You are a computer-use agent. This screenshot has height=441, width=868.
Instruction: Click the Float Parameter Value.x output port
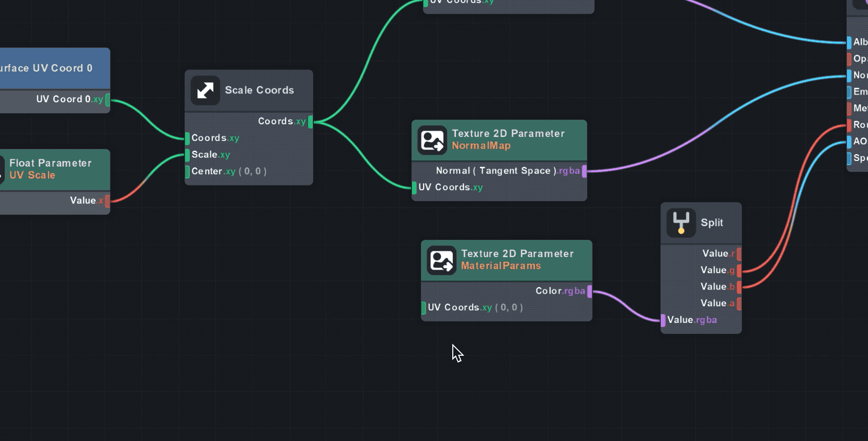pos(107,201)
